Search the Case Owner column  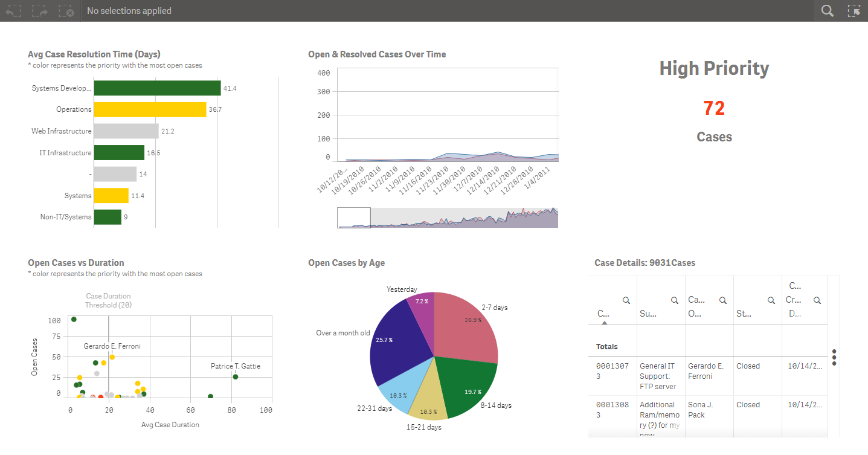(722, 300)
